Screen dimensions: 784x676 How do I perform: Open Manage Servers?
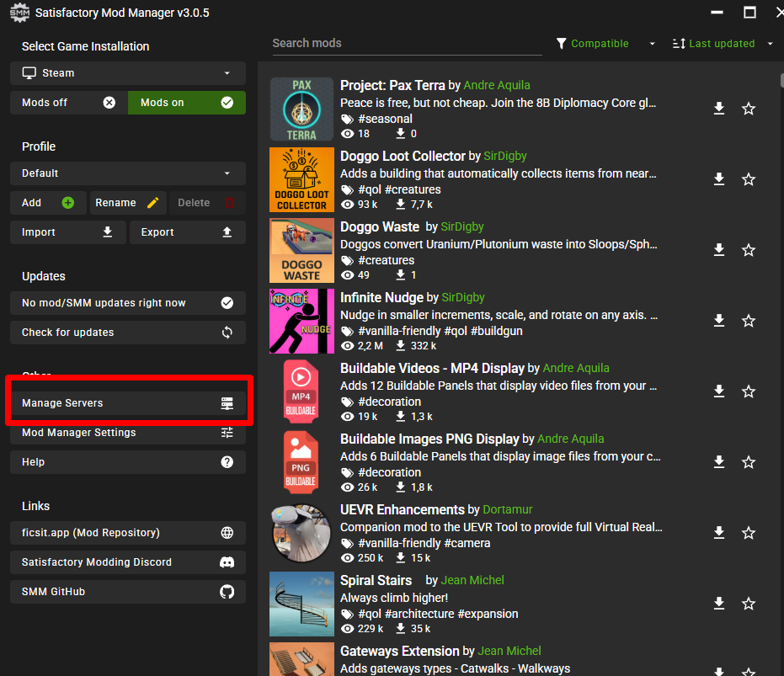pyautogui.click(x=128, y=403)
